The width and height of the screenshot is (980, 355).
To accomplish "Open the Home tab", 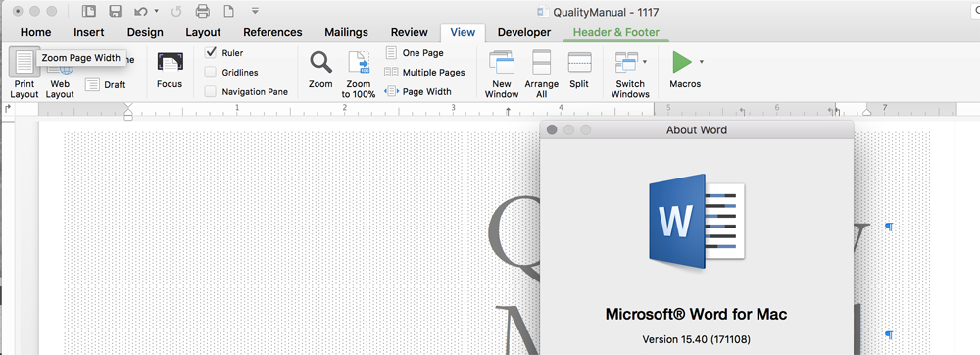I will click(35, 32).
